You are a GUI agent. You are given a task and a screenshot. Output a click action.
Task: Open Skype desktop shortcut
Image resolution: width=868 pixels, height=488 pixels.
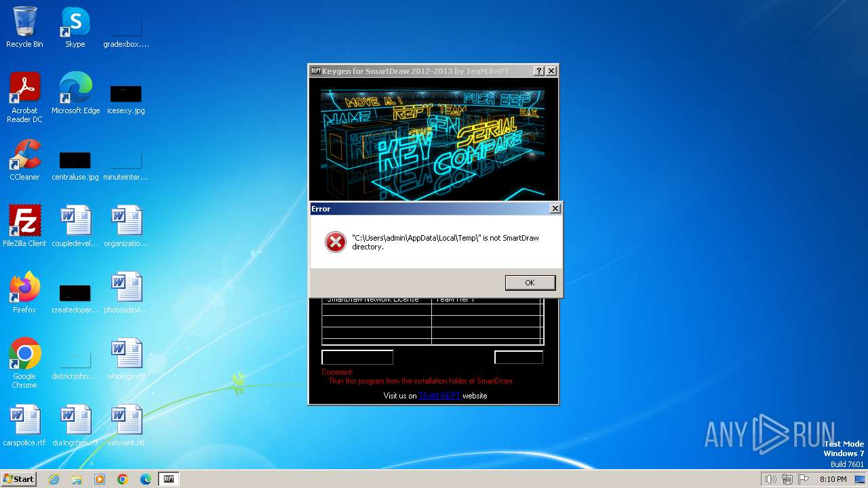tap(75, 28)
